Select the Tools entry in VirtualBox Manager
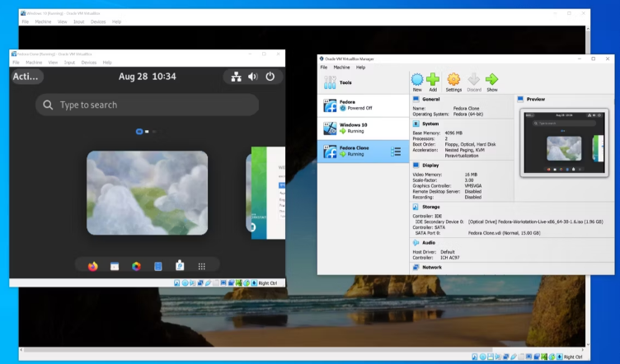The width and height of the screenshot is (620, 364). (x=363, y=82)
